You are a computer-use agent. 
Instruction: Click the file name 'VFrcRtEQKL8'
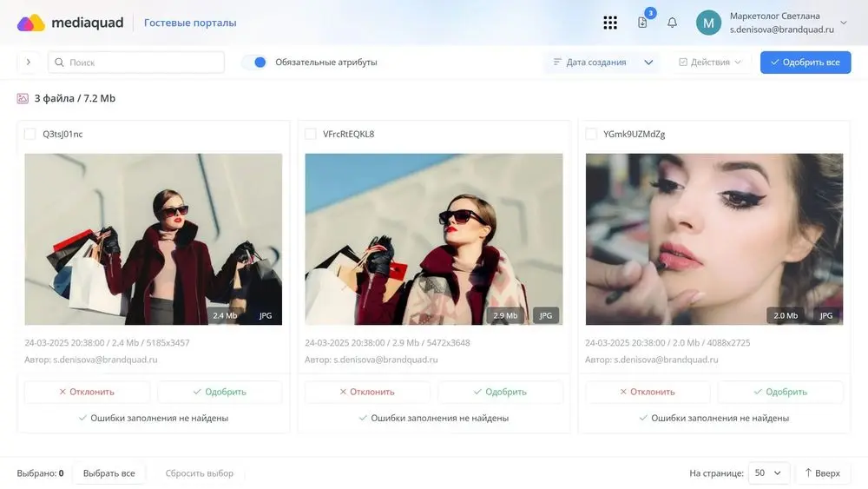349,134
